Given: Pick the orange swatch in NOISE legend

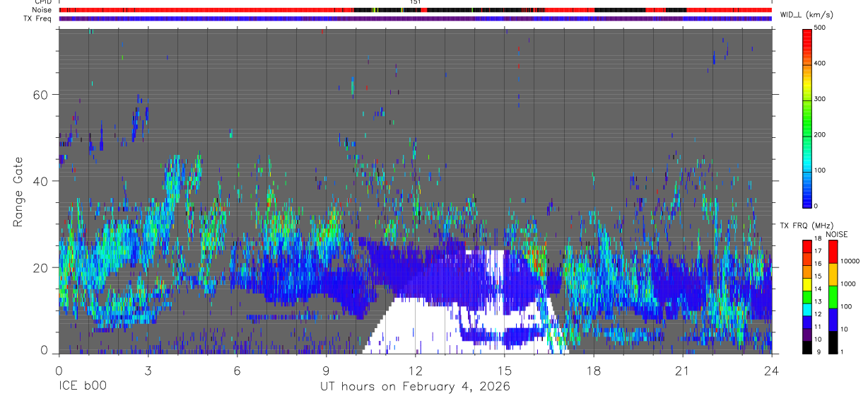Looking at the screenshot, I should tap(833, 274).
